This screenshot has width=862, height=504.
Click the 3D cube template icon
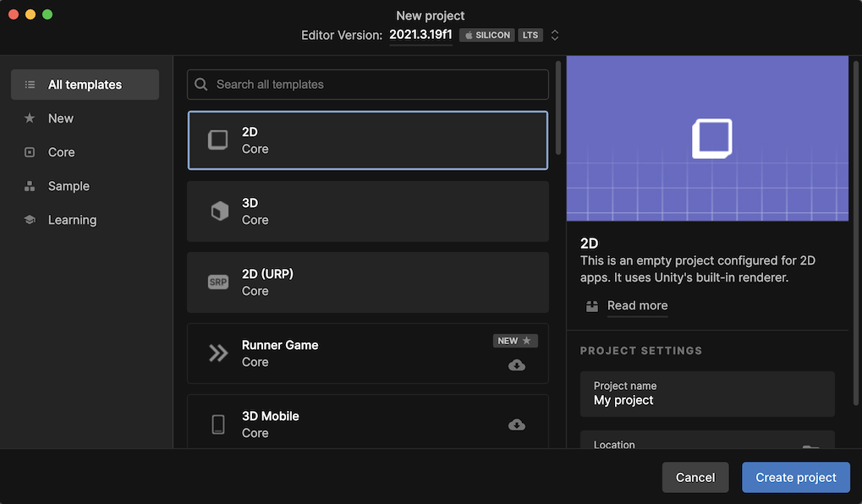[x=219, y=211]
